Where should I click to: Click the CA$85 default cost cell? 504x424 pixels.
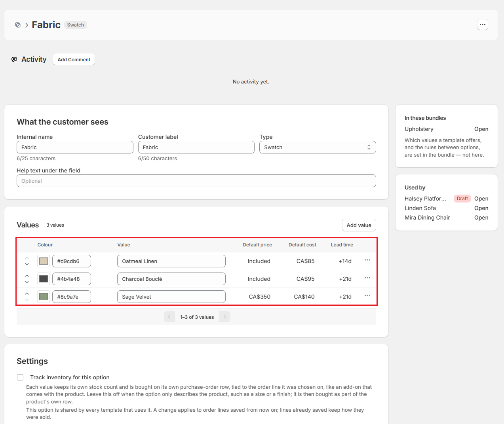pyautogui.click(x=305, y=261)
